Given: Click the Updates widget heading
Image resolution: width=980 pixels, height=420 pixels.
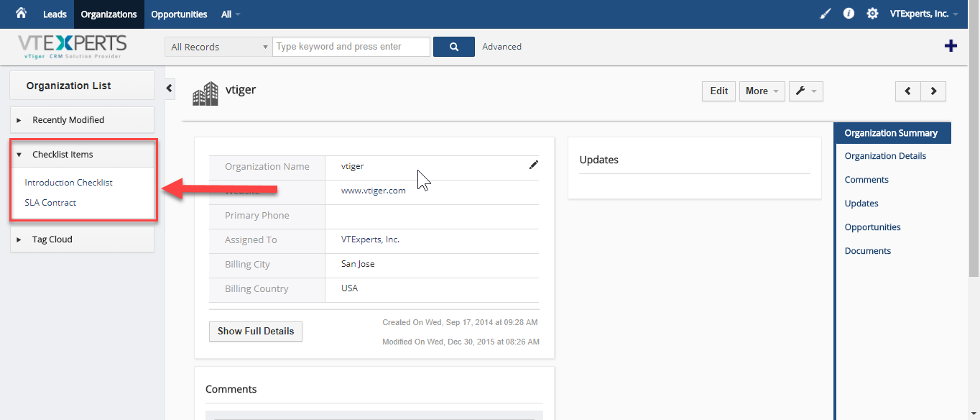Looking at the screenshot, I should click(x=599, y=160).
